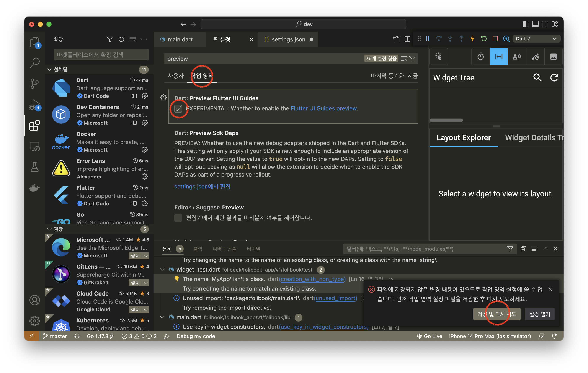
Task: Toggle Show Baselines in inspector
Action: pos(517,57)
